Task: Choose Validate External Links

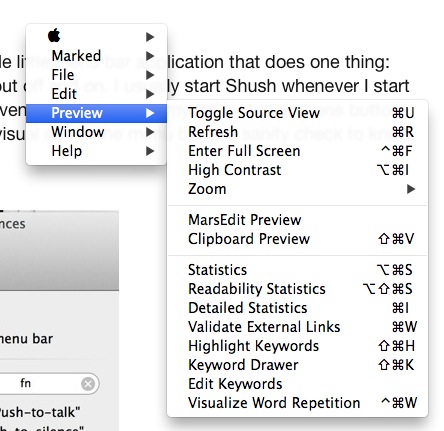Action: (x=297, y=327)
